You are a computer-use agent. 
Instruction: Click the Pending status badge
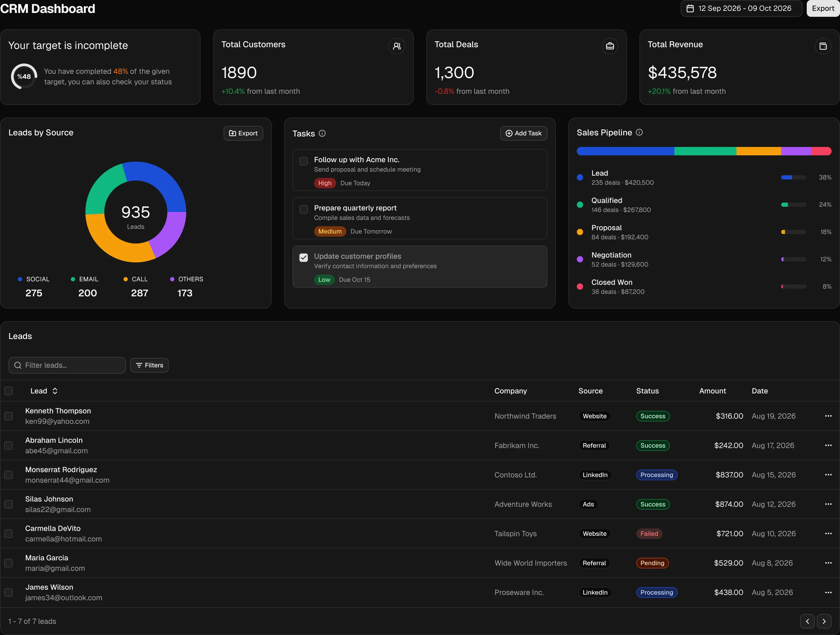click(x=652, y=563)
